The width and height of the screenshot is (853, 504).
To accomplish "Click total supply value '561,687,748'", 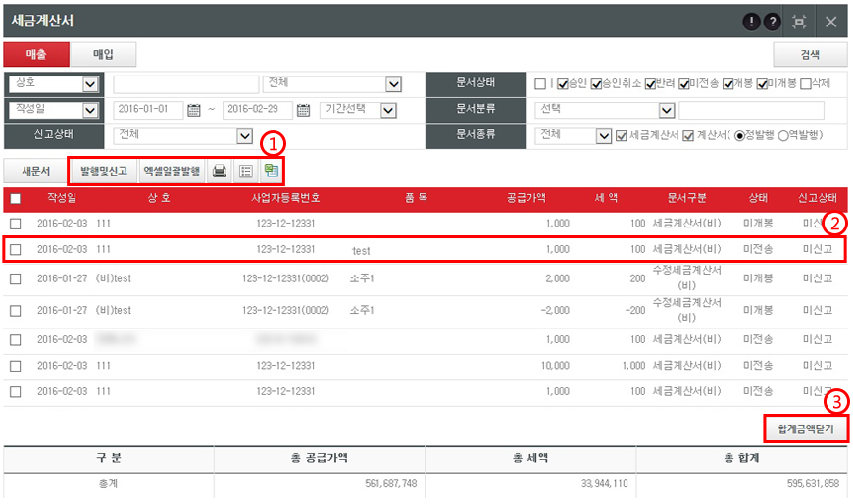I will (390, 483).
